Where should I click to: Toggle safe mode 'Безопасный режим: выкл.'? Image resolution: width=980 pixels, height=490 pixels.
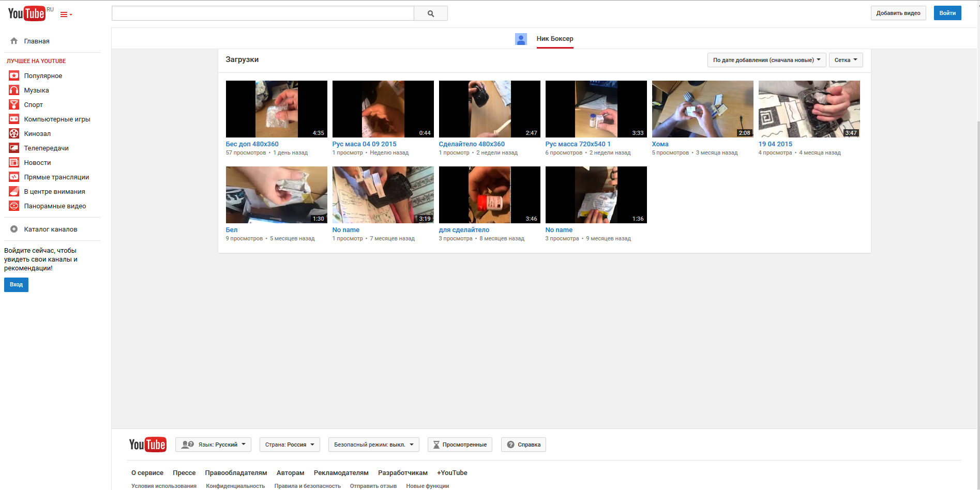(x=373, y=445)
